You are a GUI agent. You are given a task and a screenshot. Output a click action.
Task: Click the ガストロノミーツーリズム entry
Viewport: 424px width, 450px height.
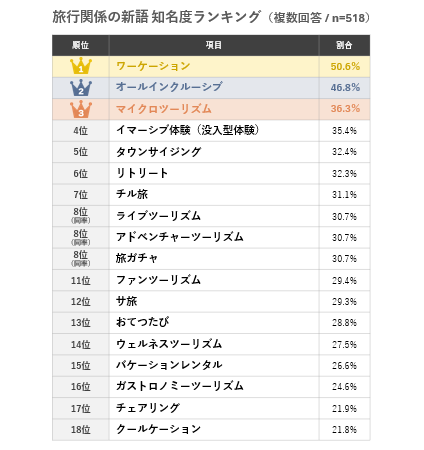(180, 386)
